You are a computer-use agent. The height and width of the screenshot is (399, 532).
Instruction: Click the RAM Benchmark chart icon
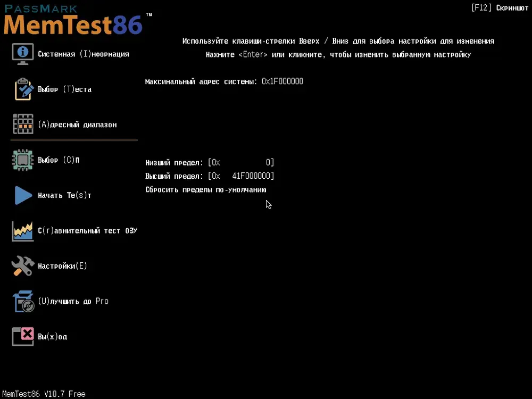[23, 231]
